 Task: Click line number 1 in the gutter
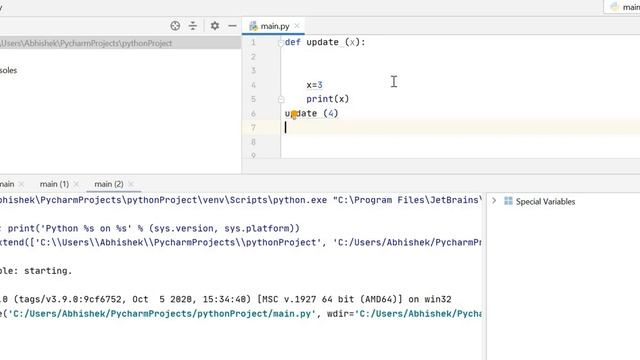tap(253, 42)
